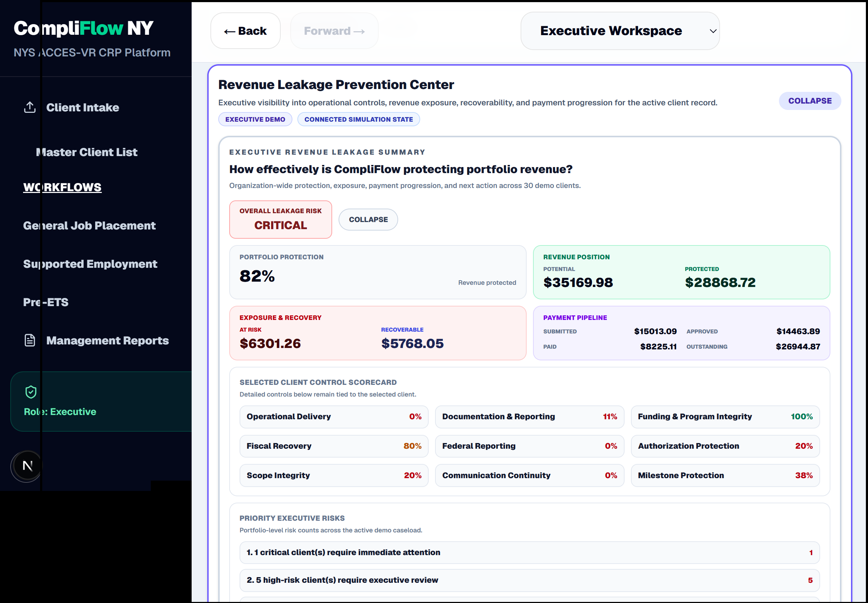
Task: Select the Authorization Protection scorecard row
Action: click(725, 446)
